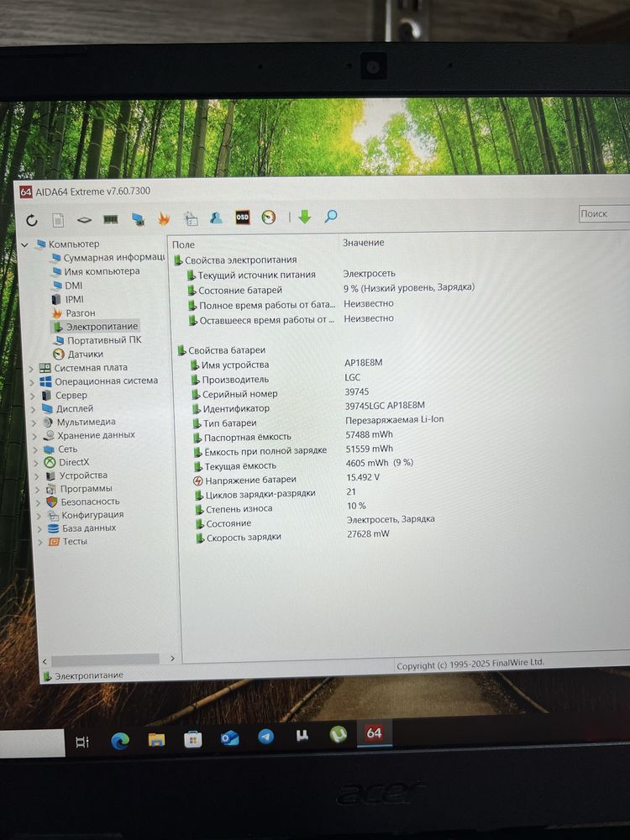Screen dimensions: 630x840
Task: Open the Датчики tree item
Action: tap(78, 354)
